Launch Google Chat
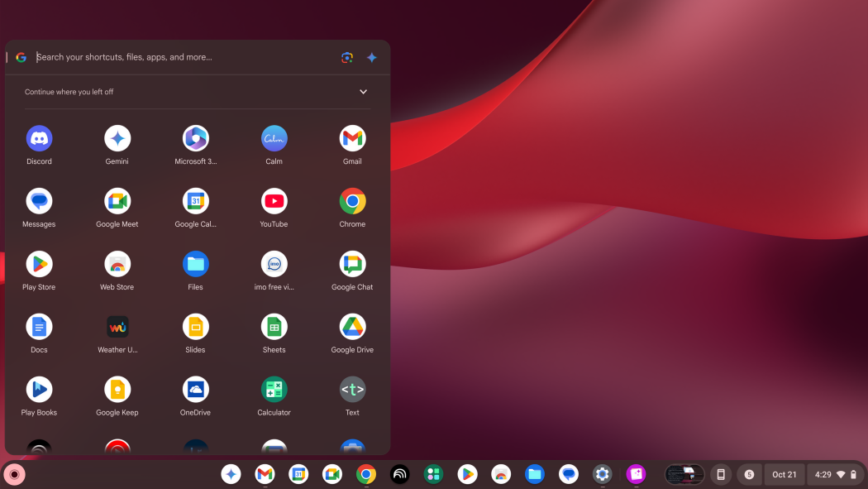Viewport: 868px width, 489px height. tap(352, 263)
